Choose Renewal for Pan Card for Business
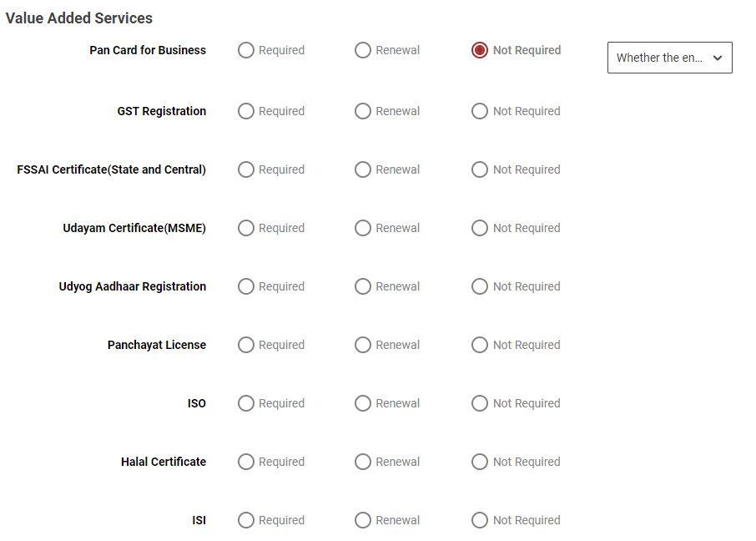This screenshot has width=756, height=541. pyautogui.click(x=363, y=50)
